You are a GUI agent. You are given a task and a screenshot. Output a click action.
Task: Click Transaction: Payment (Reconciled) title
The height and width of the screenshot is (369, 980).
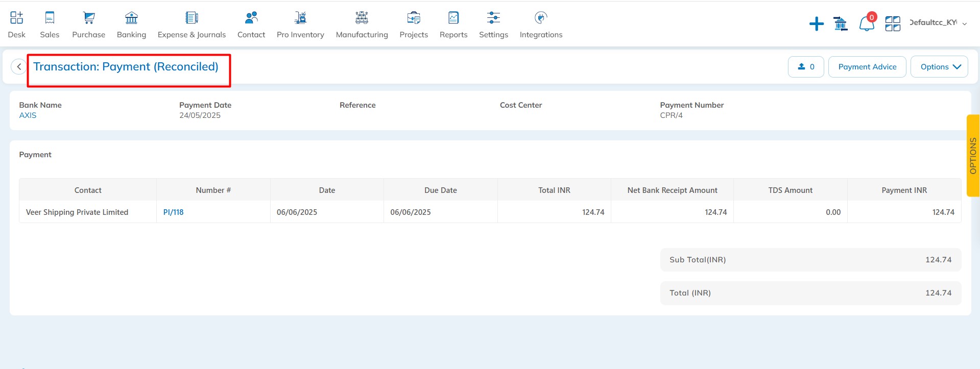tap(126, 67)
